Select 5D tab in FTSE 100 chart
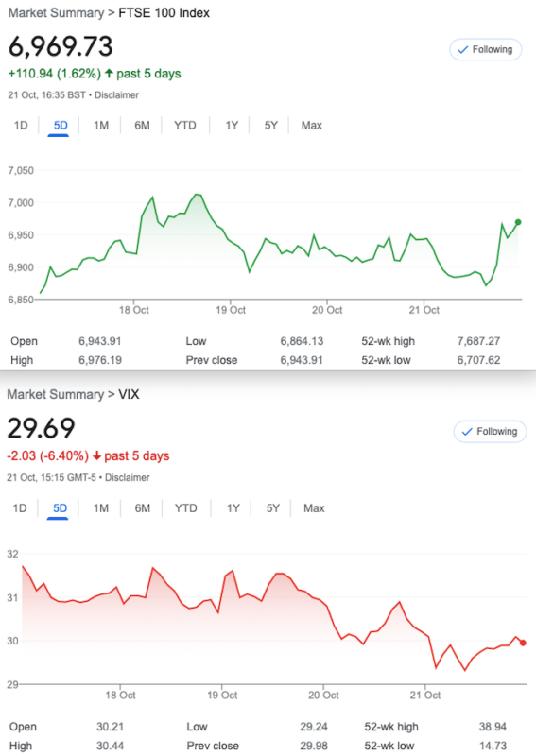This screenshot has width=536, height=756. 61,126
